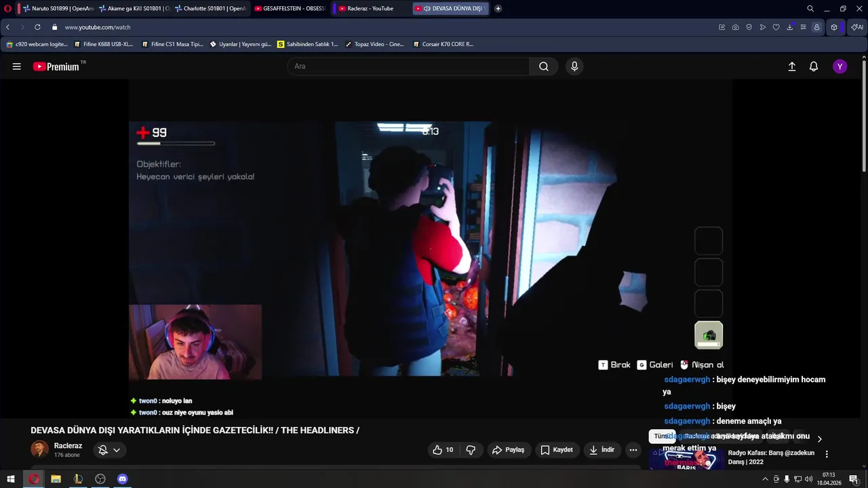Show next filter chips arrow

point(819,439)
